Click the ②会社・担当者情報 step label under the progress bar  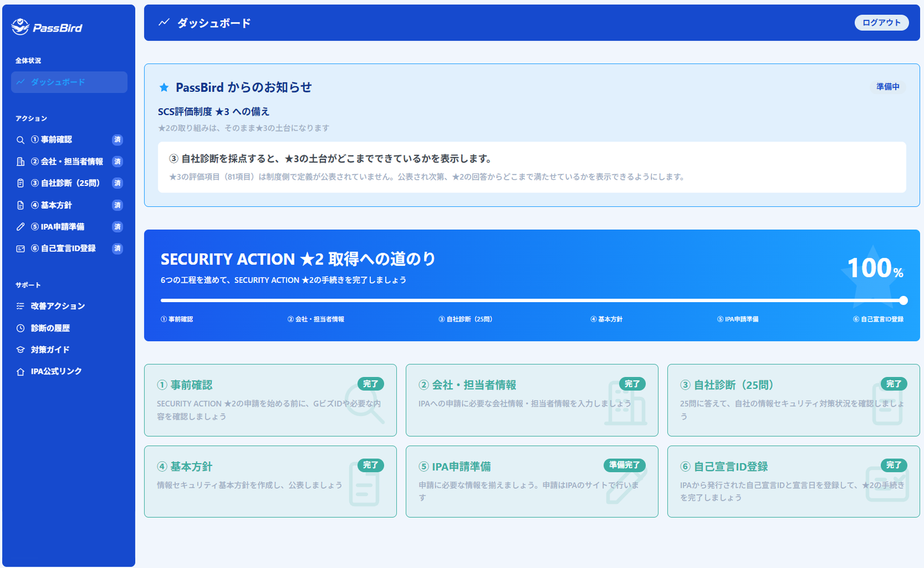click(x=316, y=319)
